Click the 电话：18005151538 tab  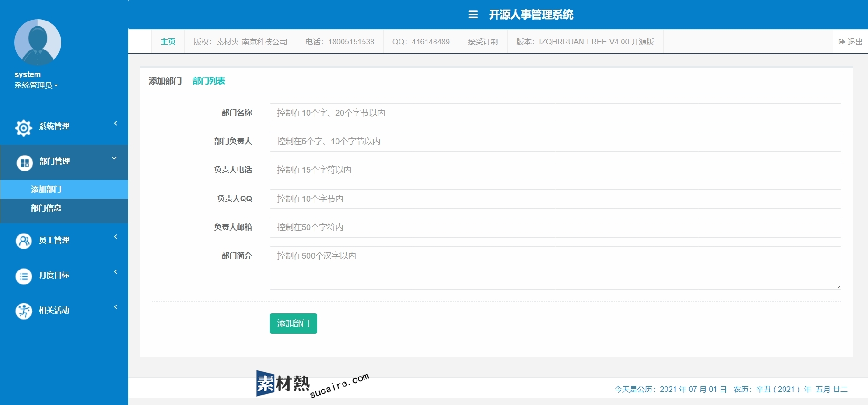[x=340, y=42]
